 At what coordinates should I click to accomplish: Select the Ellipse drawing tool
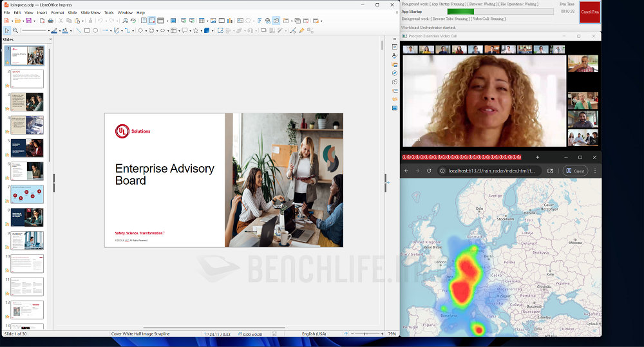[x=95, y=30]
